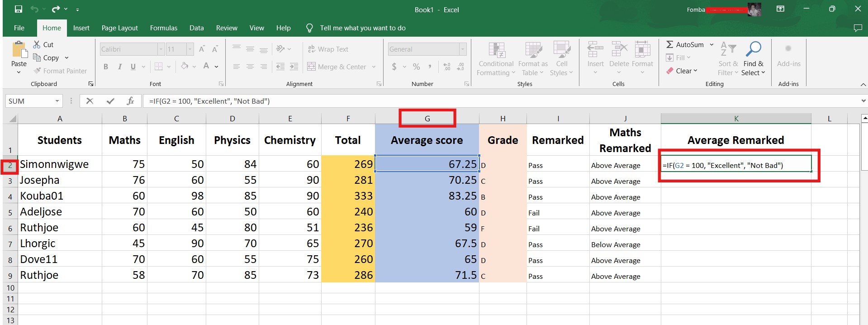The height and width of the screenshot is (325, 868).
Task: Toggle Bold formatting
Action: pyautogui.click(x=106, y=67)
